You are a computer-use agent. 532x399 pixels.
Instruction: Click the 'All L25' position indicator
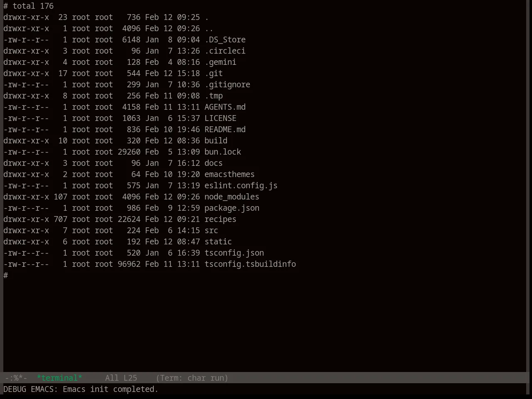(x=121, y=378)
